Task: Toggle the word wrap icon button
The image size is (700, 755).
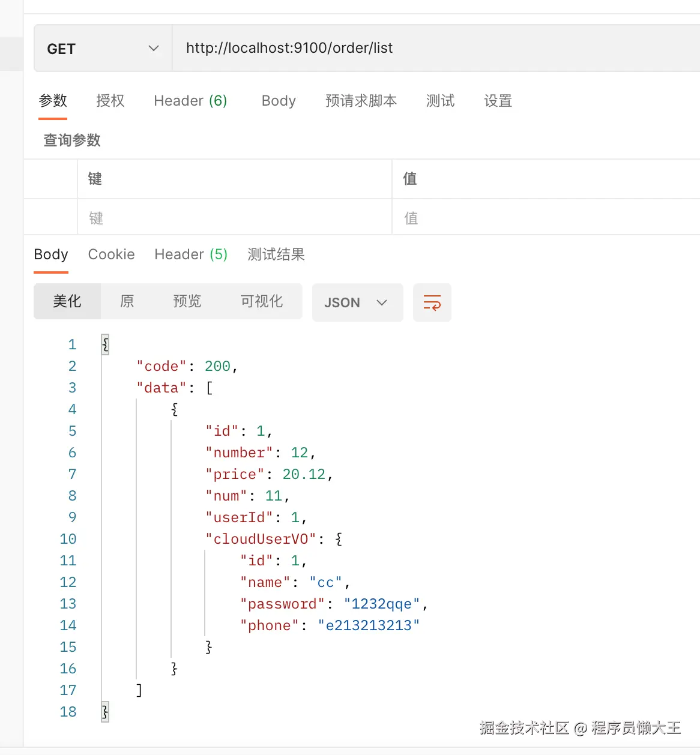Action: (x=432, y=302)
